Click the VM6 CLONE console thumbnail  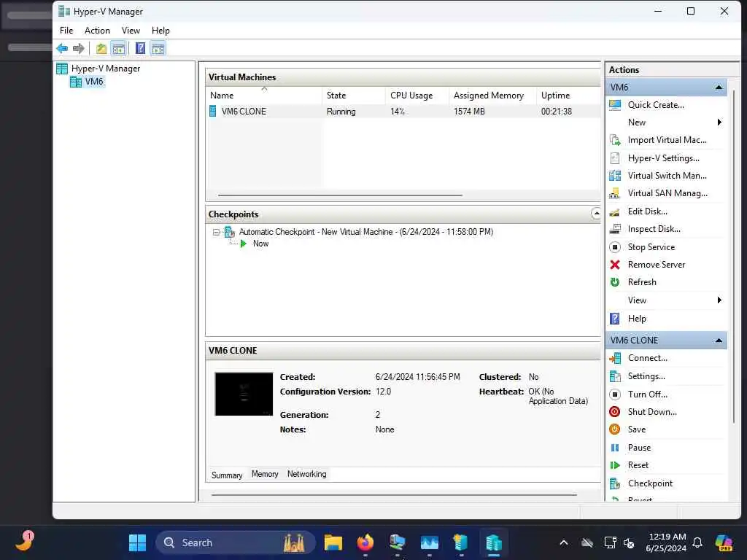tap(244, 394)
